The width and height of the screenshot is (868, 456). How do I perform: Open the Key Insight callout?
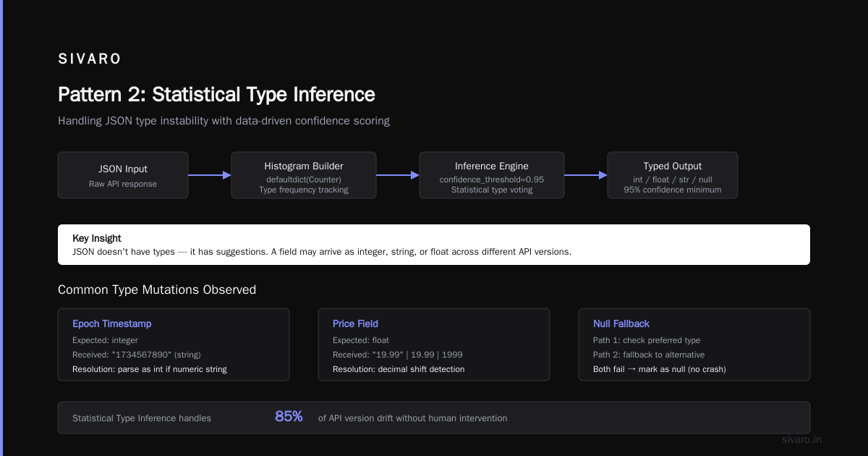[434, 245]
